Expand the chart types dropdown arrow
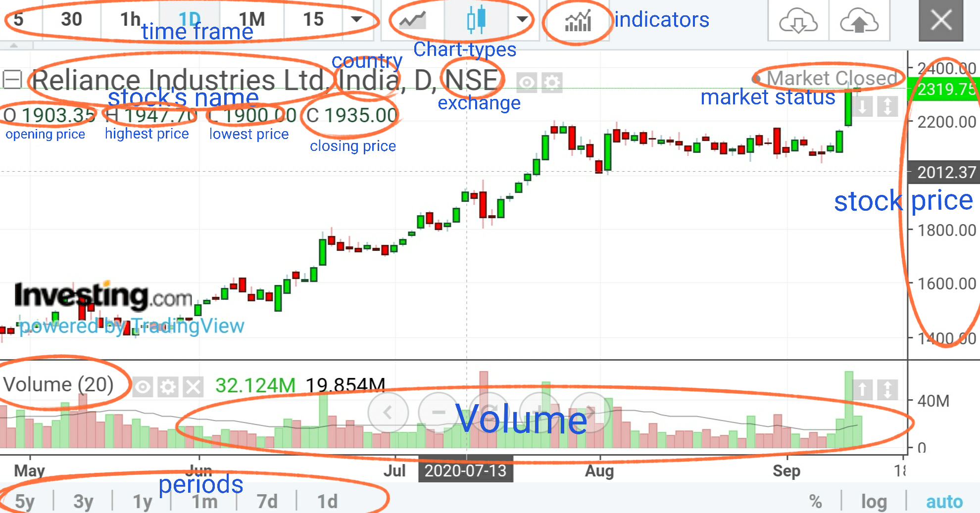 coord(522,20)
